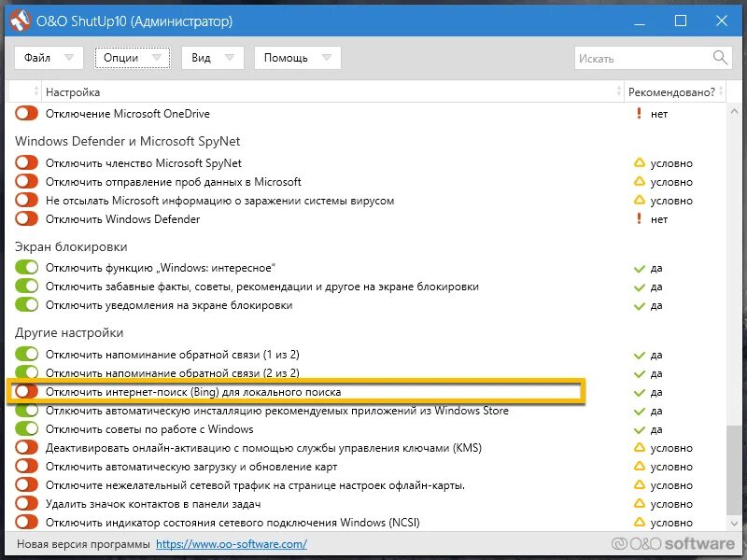Toggle Отключить забавные факты switch
The image size is (747, 560).
26,287
